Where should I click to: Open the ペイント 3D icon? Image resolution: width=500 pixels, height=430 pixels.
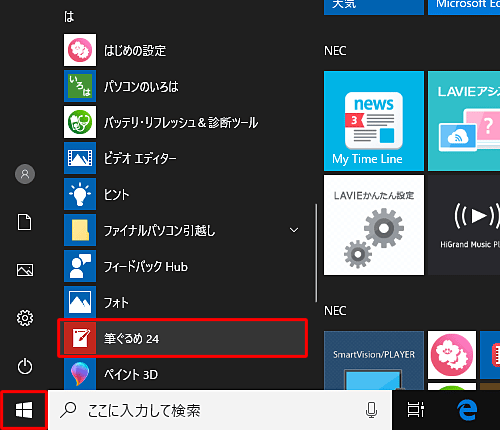coord(80,374)
